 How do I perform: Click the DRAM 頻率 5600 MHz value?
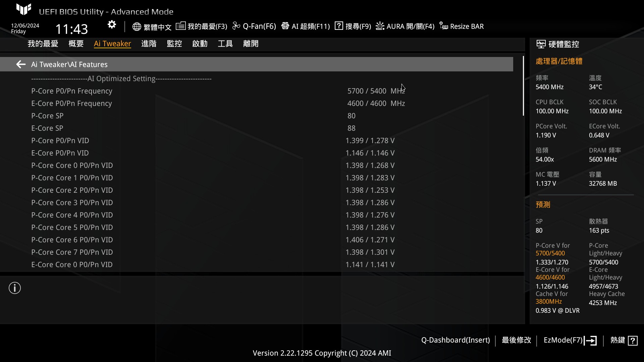tap(603, 159)
